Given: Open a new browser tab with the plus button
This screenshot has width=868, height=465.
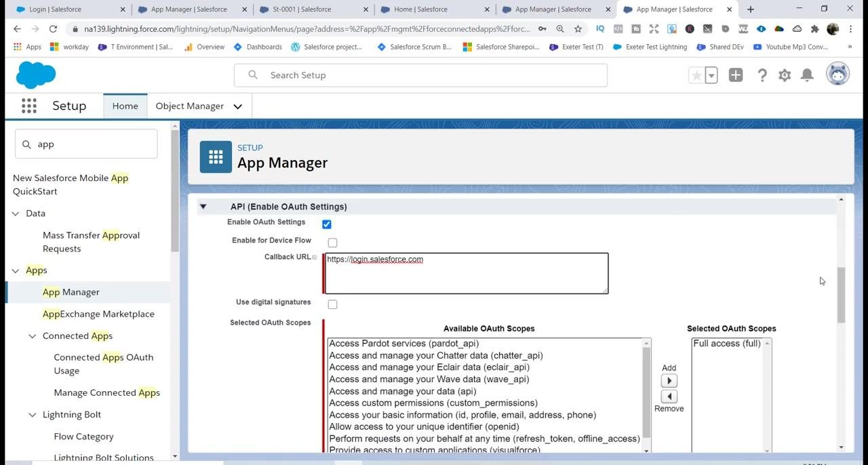Looking at the screenshot, I should 751,9.
